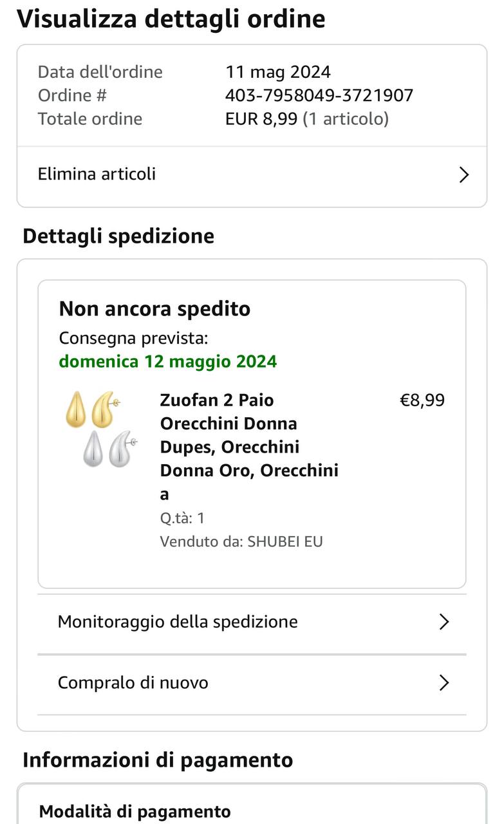Tap the Non ancora spedito status heading

click(x=154, y=309)
